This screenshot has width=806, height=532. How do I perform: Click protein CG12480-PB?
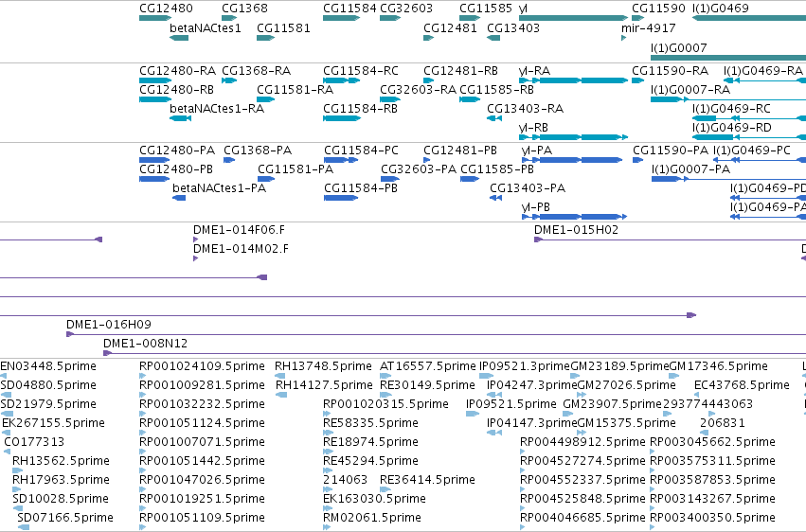click(154, 179)
